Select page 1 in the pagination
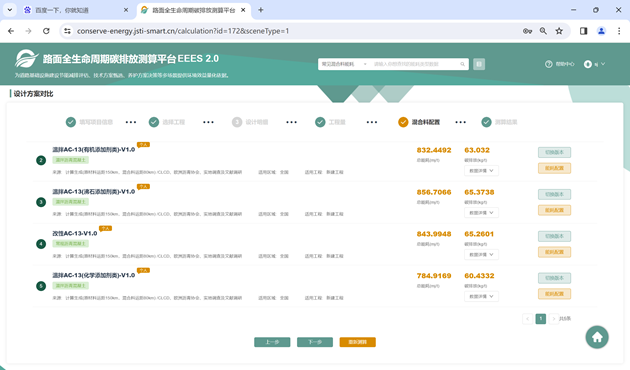Viewport: 630px width, 370px height. (x=541, y=319)
